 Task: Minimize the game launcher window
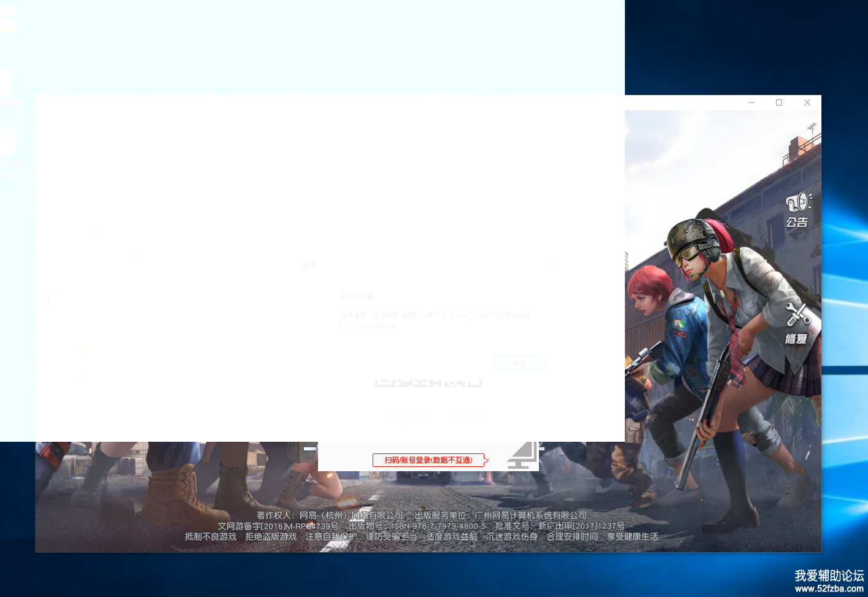[x=751, y=102]
